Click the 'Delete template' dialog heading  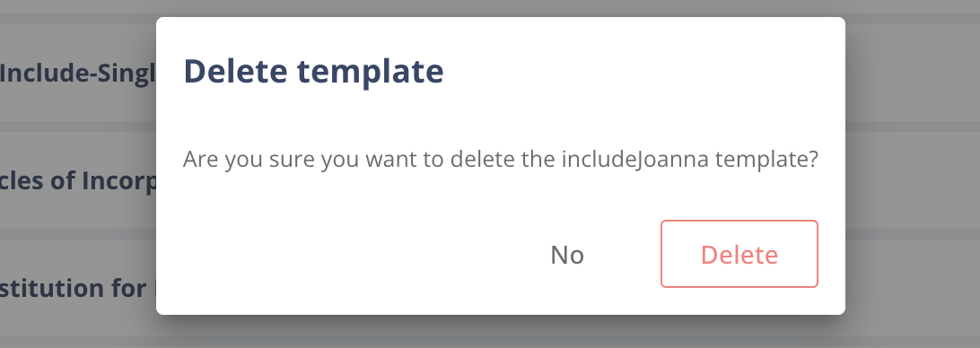point(313,71)
